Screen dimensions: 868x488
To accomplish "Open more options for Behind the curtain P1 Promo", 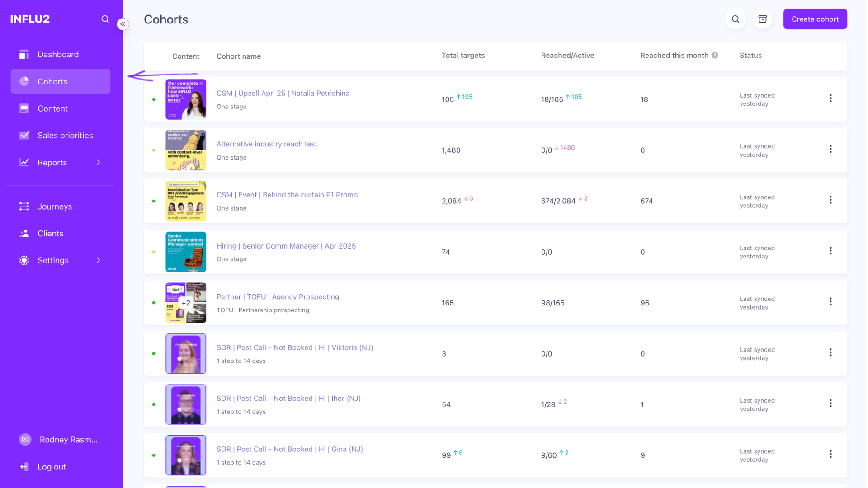I will point(830,200).
